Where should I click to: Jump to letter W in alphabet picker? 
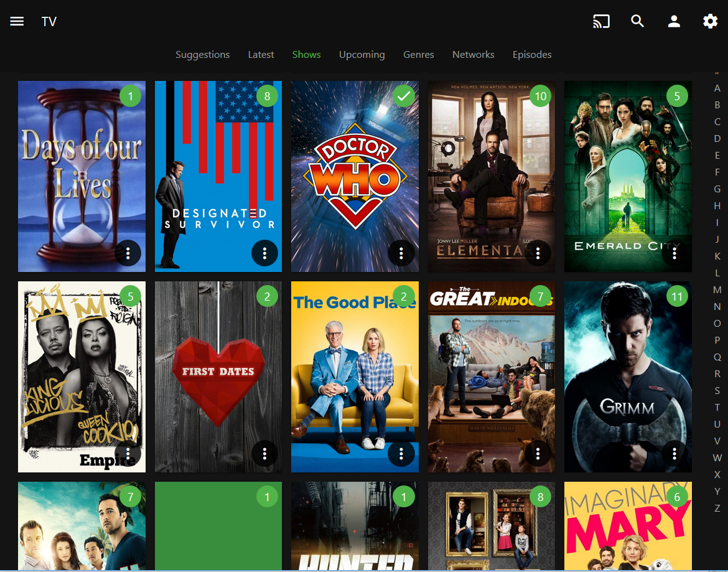point(717,457)
